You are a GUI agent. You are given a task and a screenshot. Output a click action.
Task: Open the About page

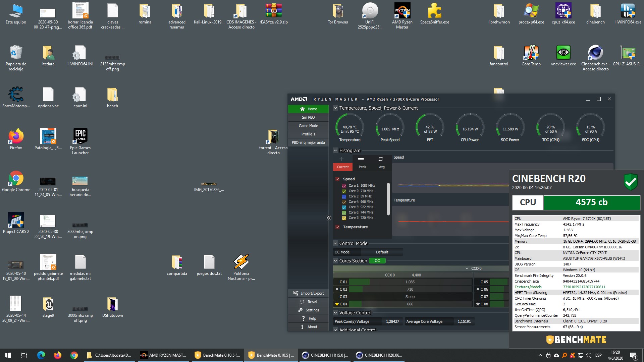click(308, 327)
